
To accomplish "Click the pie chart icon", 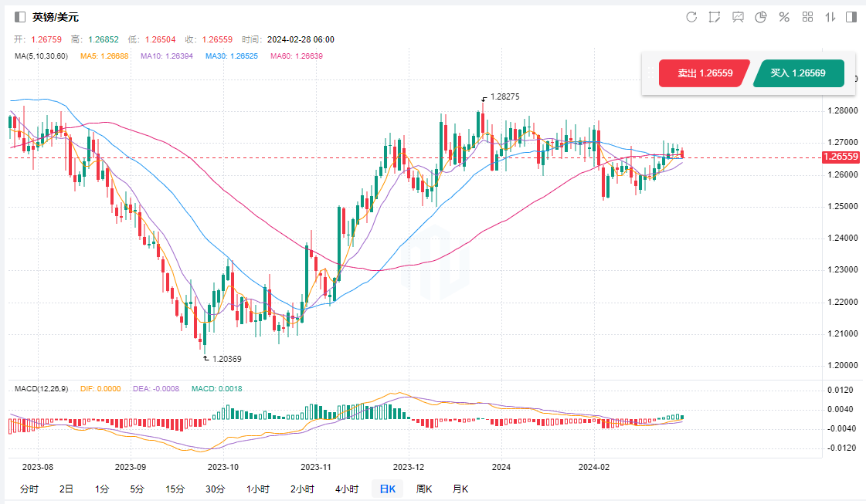I will point(760,17).
